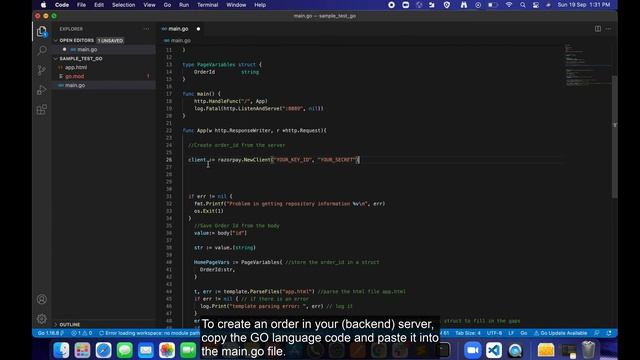Image resolution: width=640 pixels, height=360 pixels.
Task: Collapse the Open Editors section
Action: pos(76,40)
